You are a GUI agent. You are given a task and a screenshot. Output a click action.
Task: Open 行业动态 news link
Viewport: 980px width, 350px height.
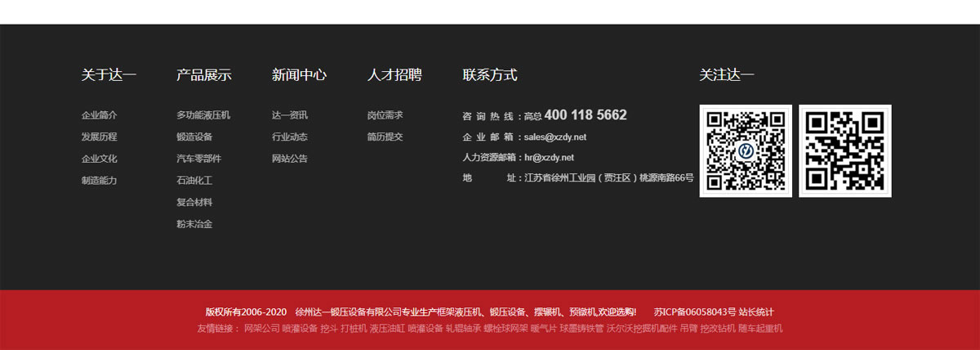[x=290, y=137]
